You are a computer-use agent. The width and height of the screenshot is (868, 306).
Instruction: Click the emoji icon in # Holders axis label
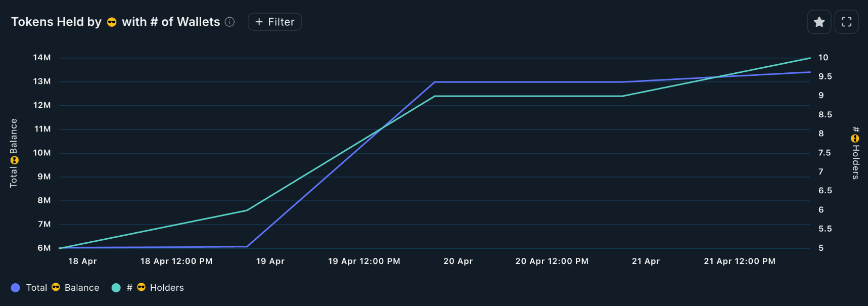855,139
